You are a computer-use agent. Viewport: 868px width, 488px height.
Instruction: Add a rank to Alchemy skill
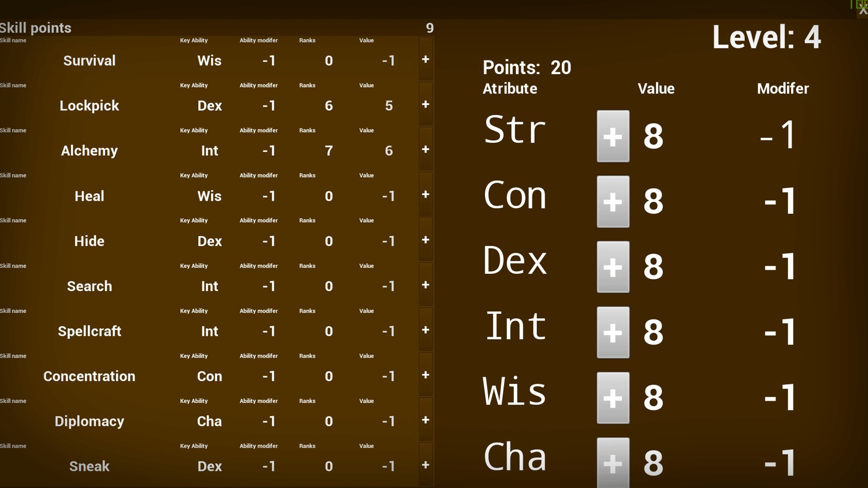point(425,150)
